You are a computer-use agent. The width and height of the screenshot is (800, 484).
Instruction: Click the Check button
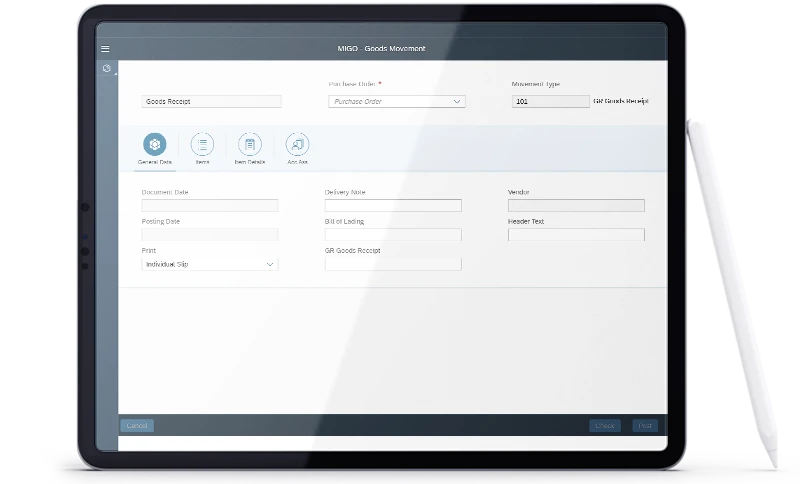pos(605,425)
